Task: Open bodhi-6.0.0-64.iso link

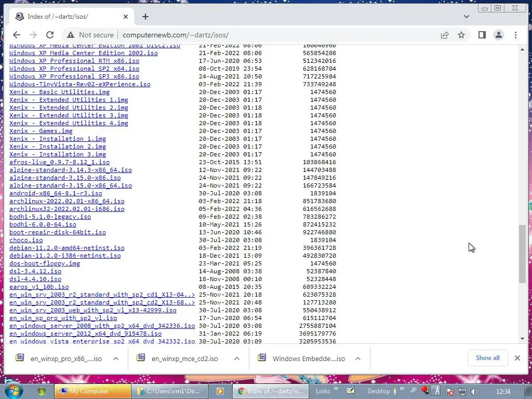Action: pyautogui.click(x=43, y=224)
